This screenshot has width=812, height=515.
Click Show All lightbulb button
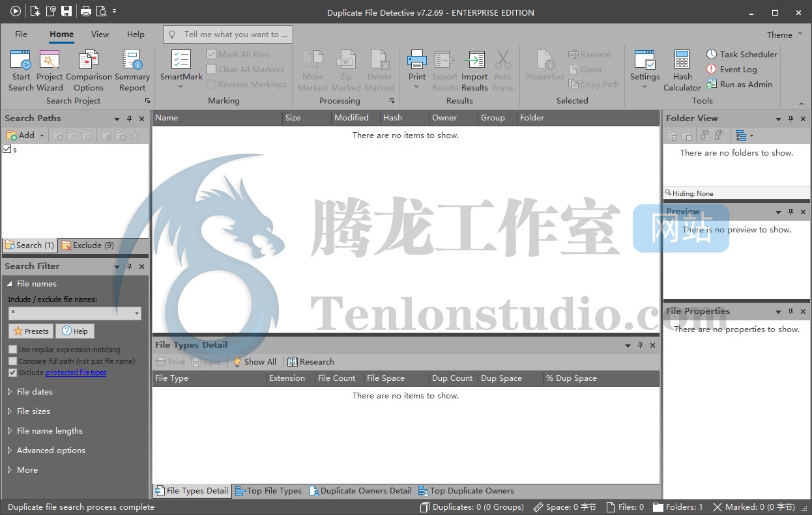click(255, 361)
